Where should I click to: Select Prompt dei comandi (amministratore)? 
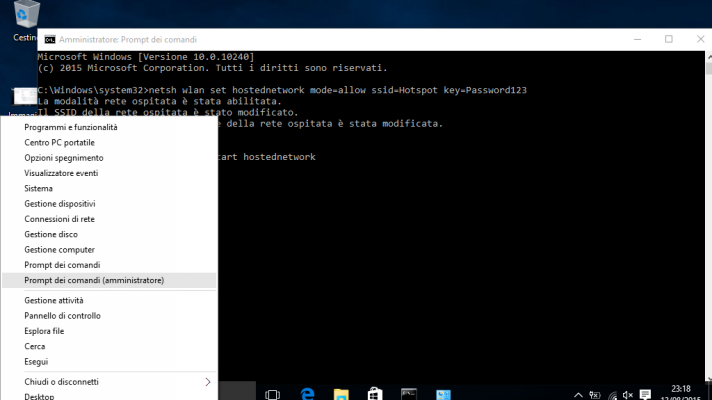(x=109, y=281)
